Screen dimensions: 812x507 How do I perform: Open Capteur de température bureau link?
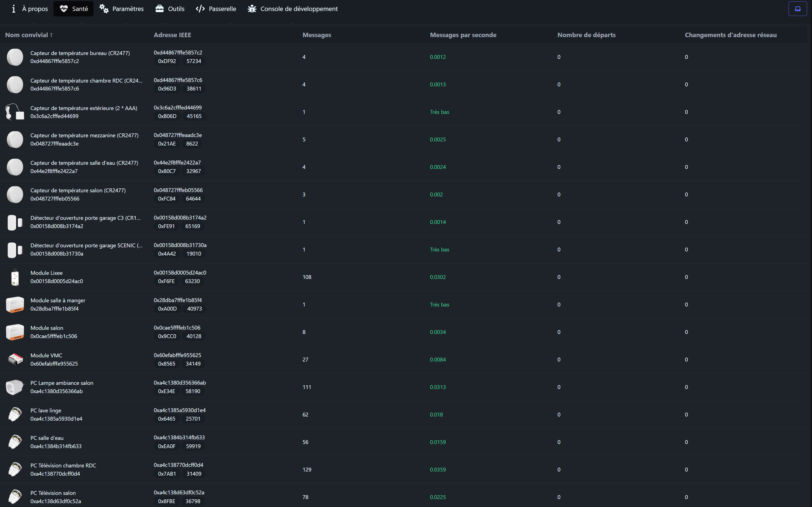pos(80,53)
